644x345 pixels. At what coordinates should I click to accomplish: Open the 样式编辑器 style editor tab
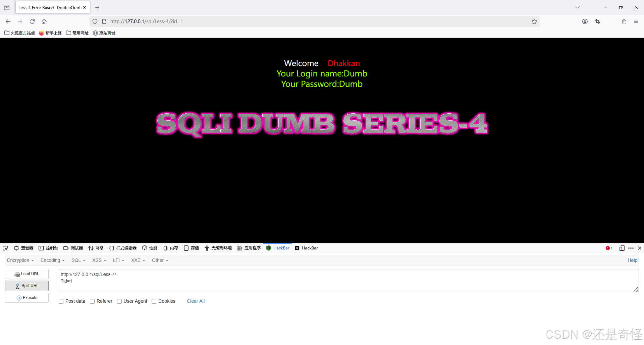click(123, 248)
